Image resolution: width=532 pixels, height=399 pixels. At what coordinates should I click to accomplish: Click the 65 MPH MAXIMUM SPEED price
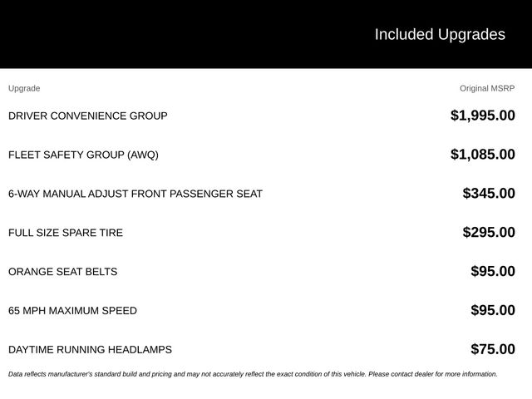[493, 310]
